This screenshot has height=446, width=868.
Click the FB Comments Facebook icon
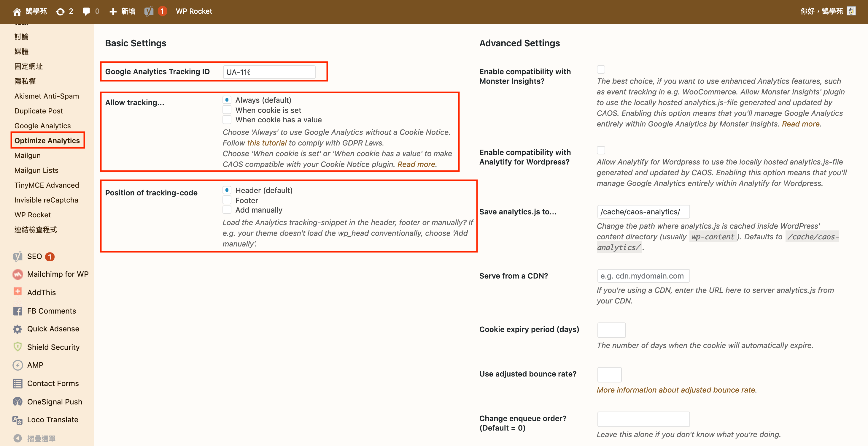point(18,311)
